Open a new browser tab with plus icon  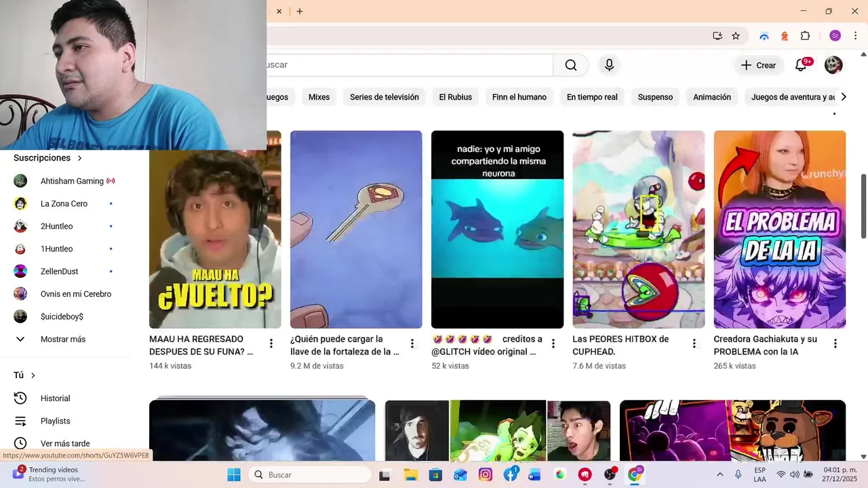point(300,11)
